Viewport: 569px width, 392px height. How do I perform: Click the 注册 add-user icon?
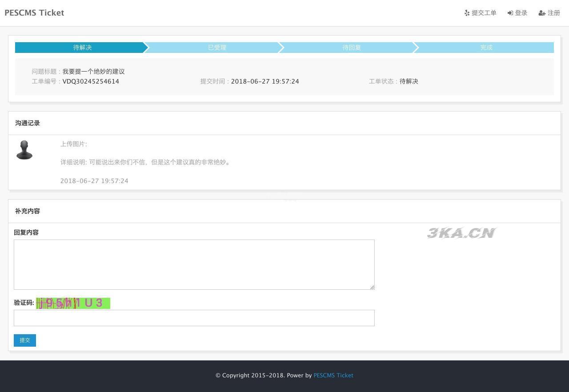click(542, 13)
